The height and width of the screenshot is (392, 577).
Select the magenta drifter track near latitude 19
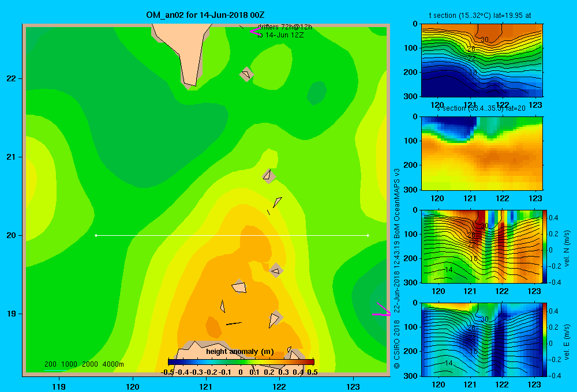point(381,310)
